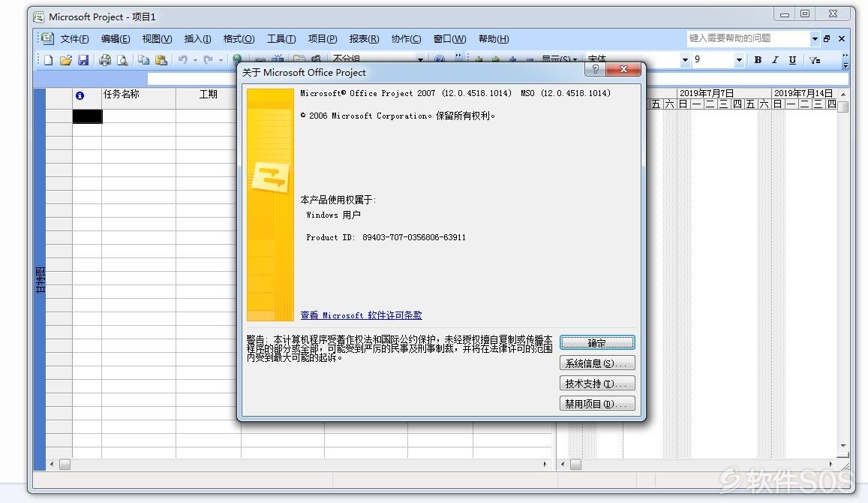Open the help question box dropdown arrow
This screenshot has height=503, width=868.
tap(814, 38)
